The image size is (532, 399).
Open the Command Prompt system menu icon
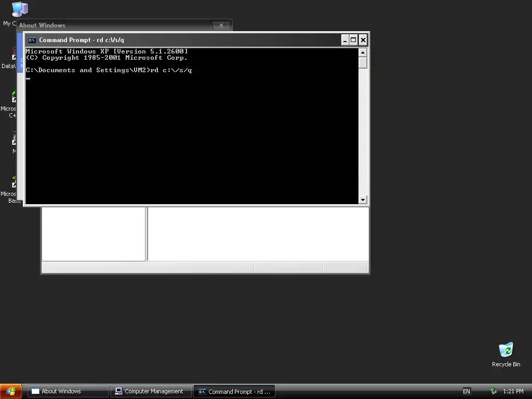click(x=32, y=40)
